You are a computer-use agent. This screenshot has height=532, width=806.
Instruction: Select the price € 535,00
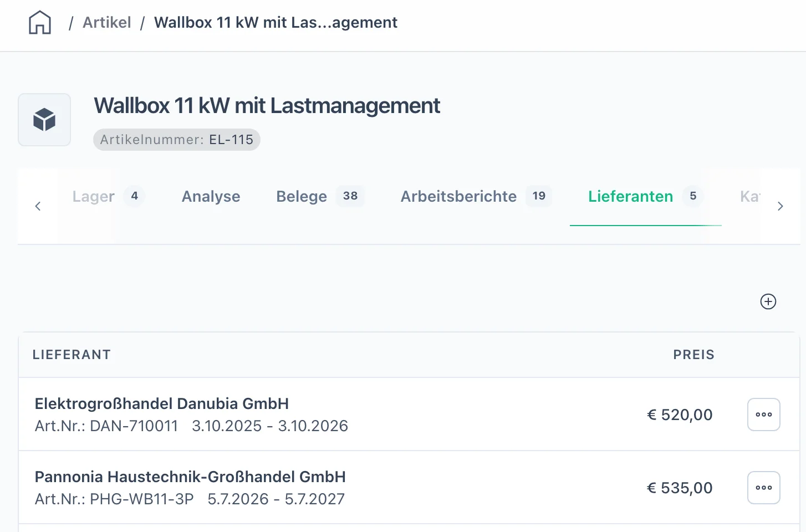point(680,488)
